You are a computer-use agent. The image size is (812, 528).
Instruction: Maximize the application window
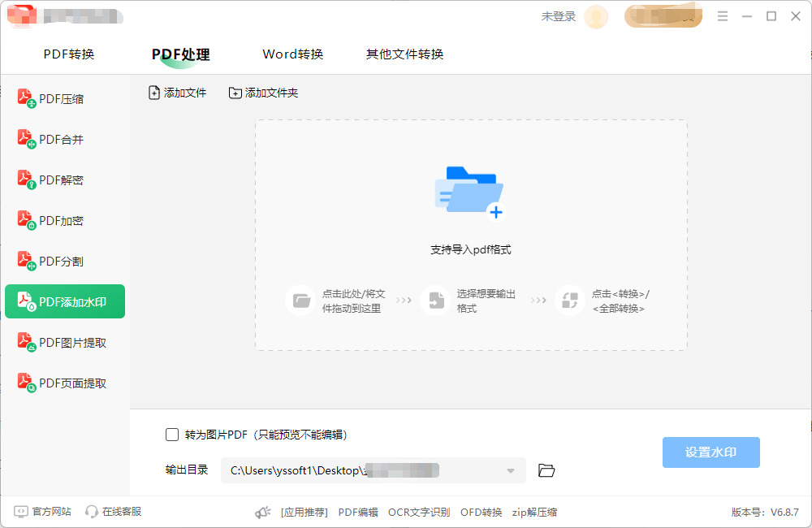pos(771,16)
